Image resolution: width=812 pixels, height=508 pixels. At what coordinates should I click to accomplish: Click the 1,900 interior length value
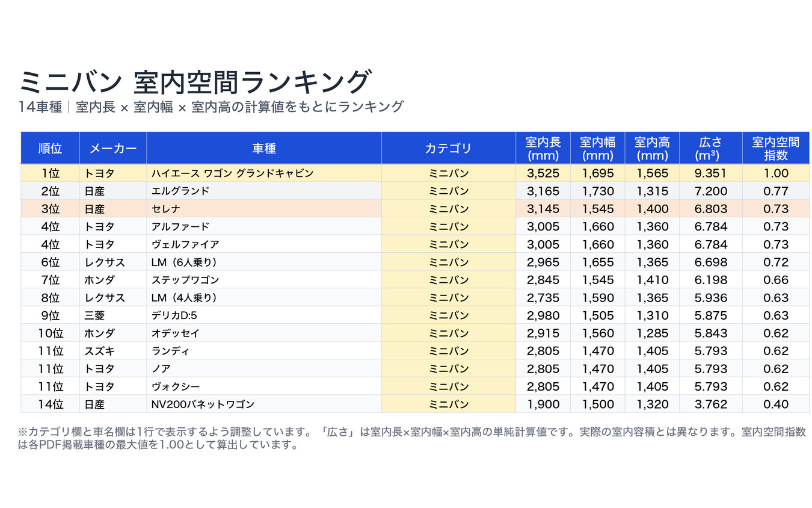[543, 404]
